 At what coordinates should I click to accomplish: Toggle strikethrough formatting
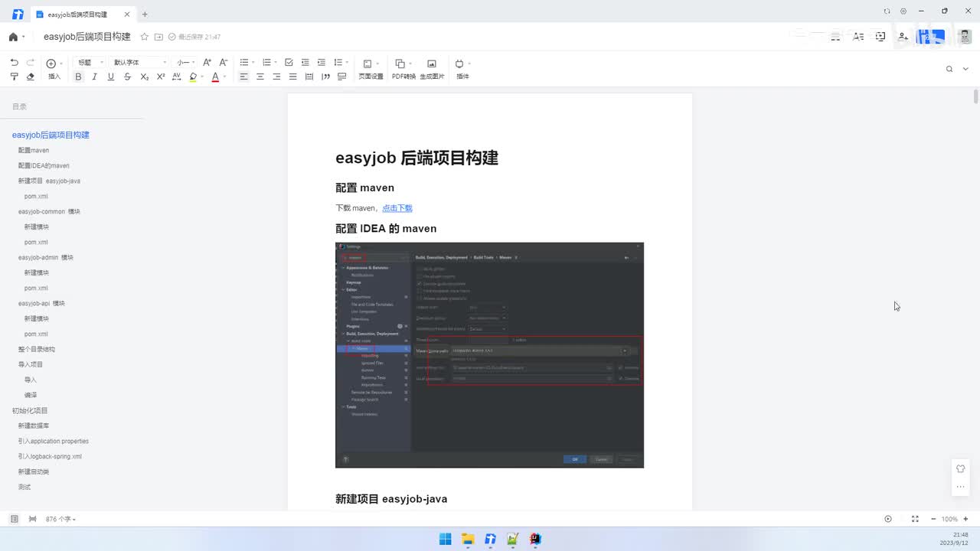(x=127, y=77)
